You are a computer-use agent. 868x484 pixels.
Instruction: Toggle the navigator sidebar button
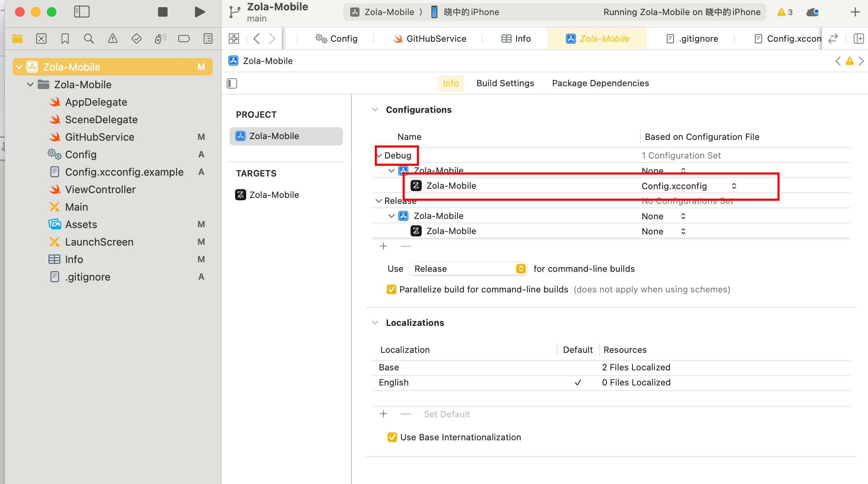coord(82,12)
